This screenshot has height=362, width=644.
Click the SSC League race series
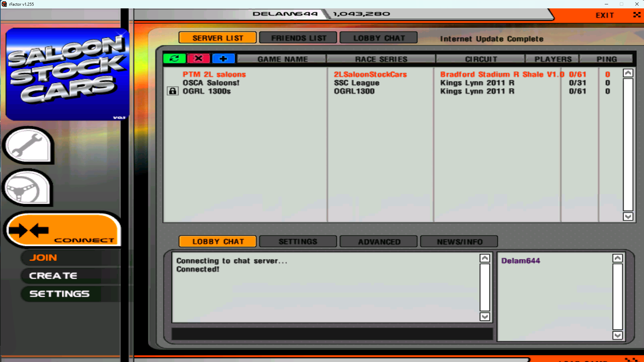pyautogui.click(x=357, y=83)
